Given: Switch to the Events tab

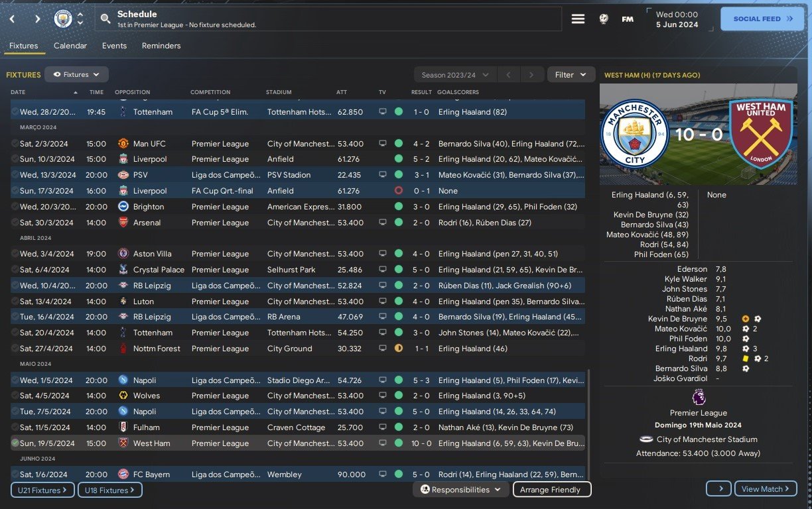Looking at the screenshot, I should [114, 46].
